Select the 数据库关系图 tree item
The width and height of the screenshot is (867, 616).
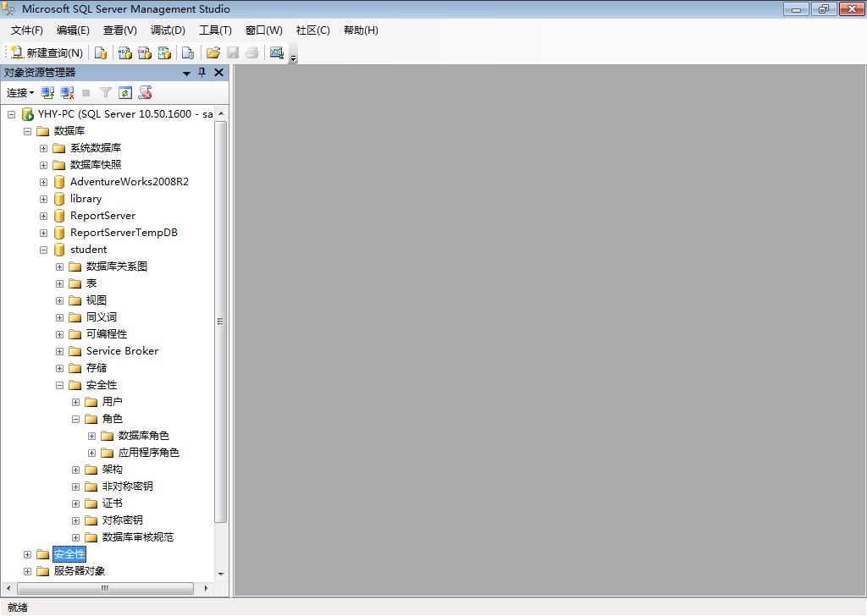[117, 267]
